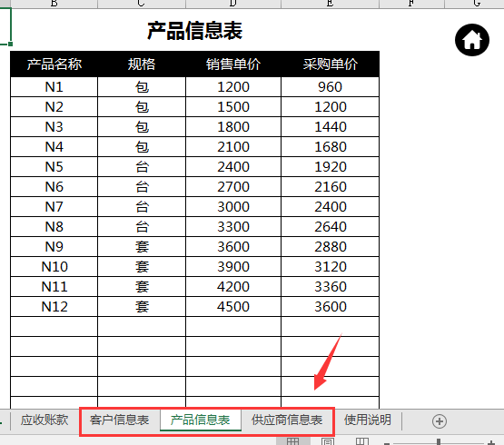Select the N1 product name cell

pyautogui.click(x=54, y=87)
